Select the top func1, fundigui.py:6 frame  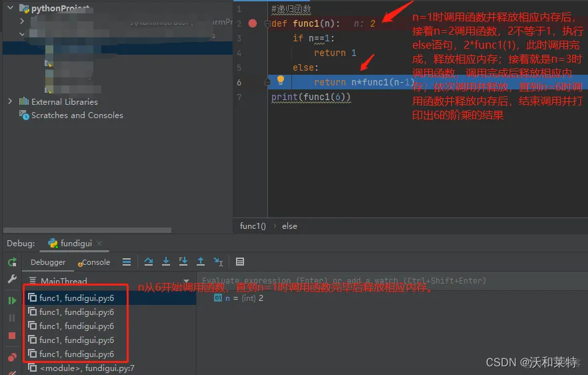tap(109, 298)
